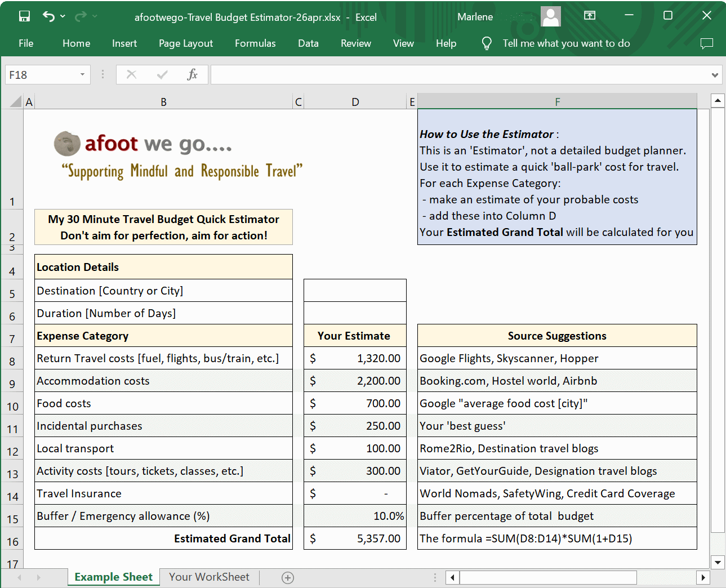The image size is (726, 588).
Task: Click the Cancel (X) icon in the formula bar
Action: (x=131, y=74)
